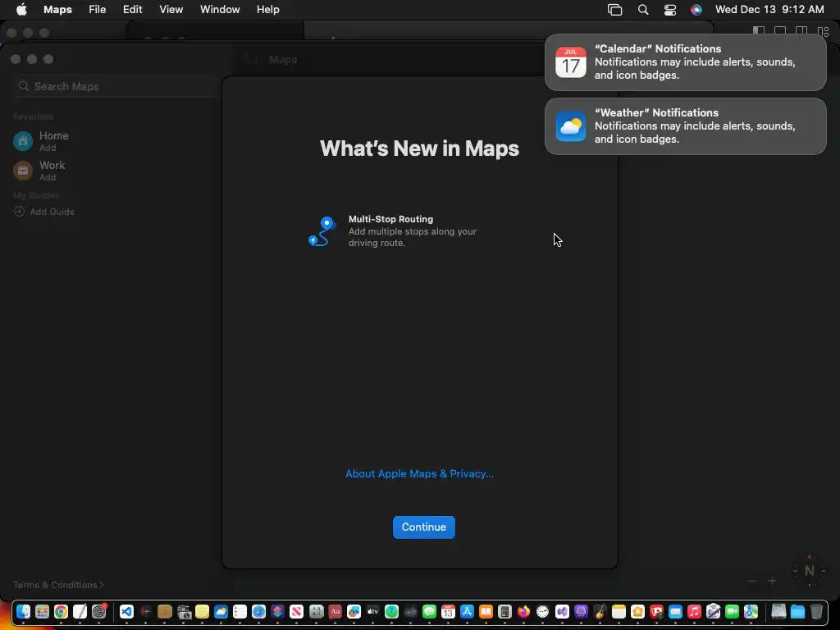Open the Window menu
This screenshot has height=630, width=840.
pos(220,10)
